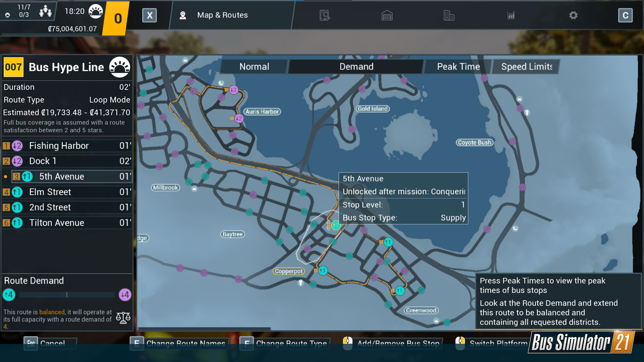Open the bus depot garage tab

(x=387, y=15)
